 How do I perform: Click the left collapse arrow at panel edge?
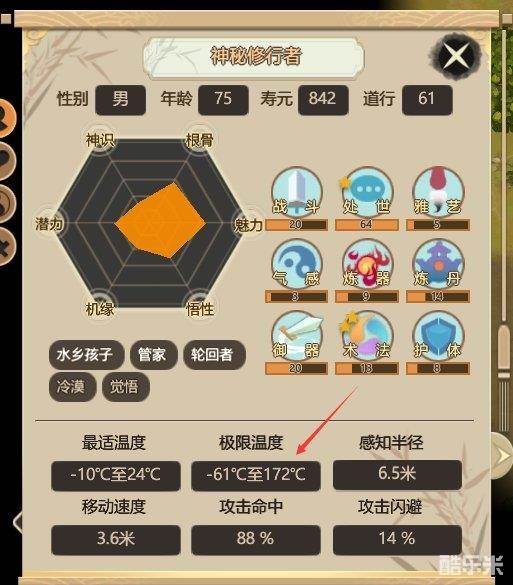[18, 522]
